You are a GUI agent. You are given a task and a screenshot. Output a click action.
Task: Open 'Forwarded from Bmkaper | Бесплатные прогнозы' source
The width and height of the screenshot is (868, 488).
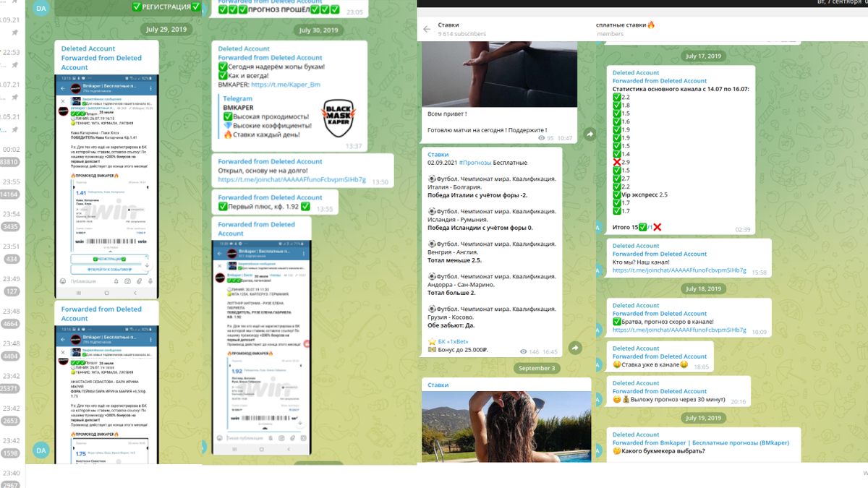(x=701, y=442)
